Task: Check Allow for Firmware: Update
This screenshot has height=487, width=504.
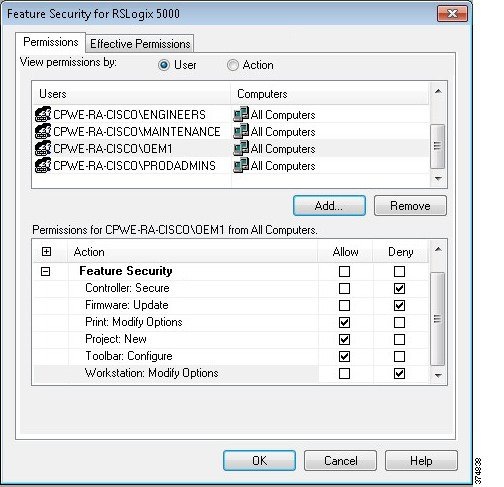Action: (x=344, y=305)
